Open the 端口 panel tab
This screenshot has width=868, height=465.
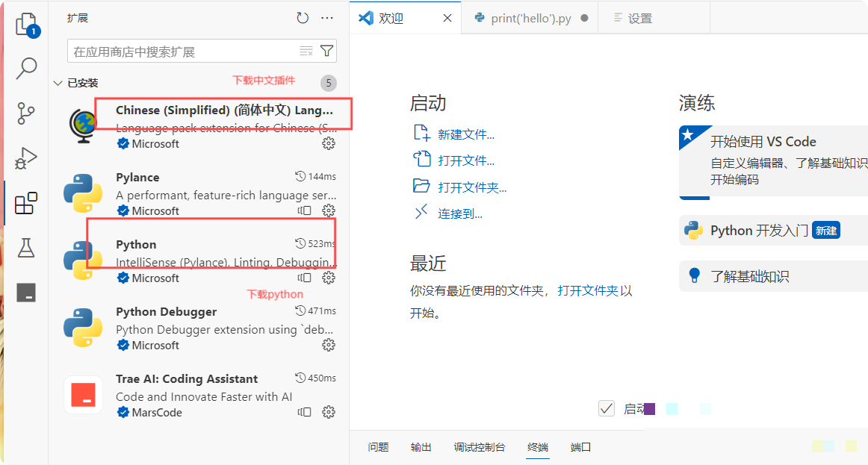point(580,447)
